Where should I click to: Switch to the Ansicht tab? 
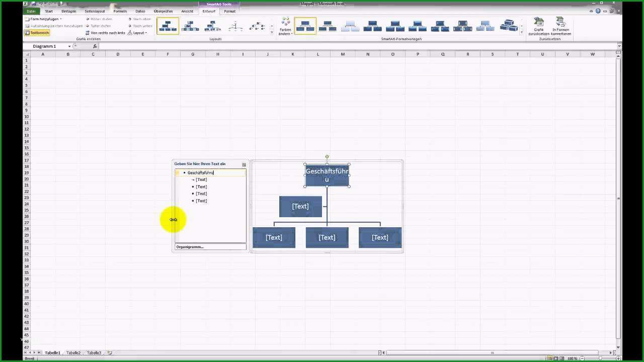point(187,11)
